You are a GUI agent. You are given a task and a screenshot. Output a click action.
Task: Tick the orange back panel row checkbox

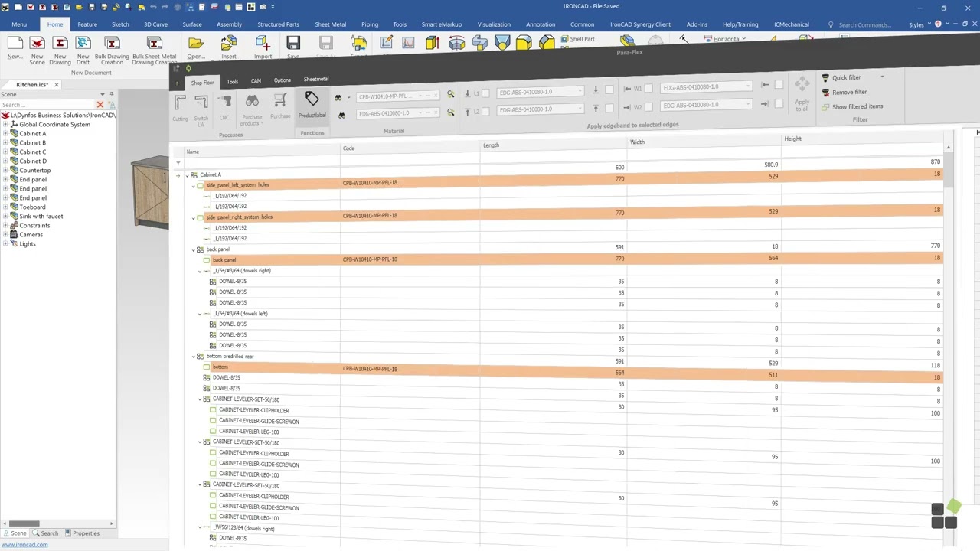(x=207, y=261)
